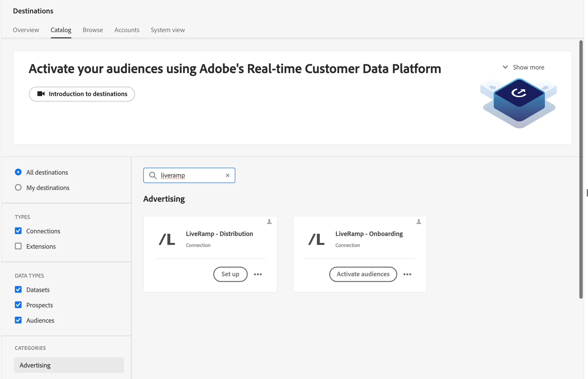Select the All destinations radio button
The image size is (588, 379).
[18, 172]
